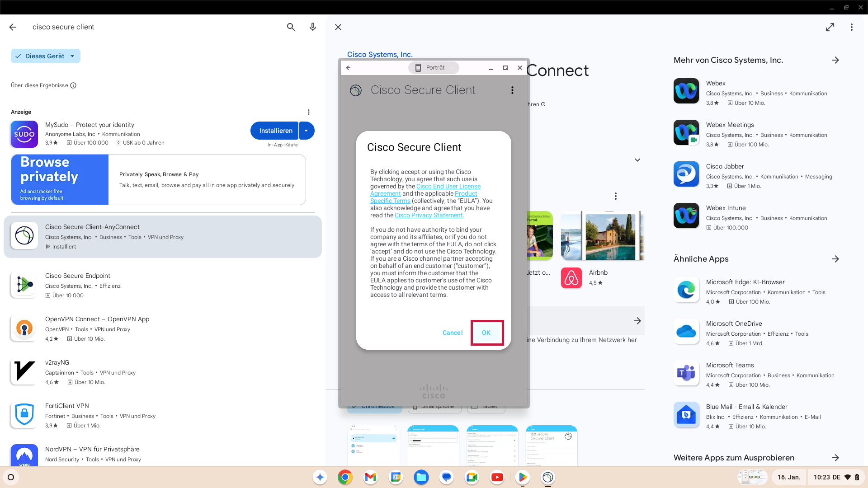Expand the details panel to full screen
868x488 pixels.
click(830, 27)
